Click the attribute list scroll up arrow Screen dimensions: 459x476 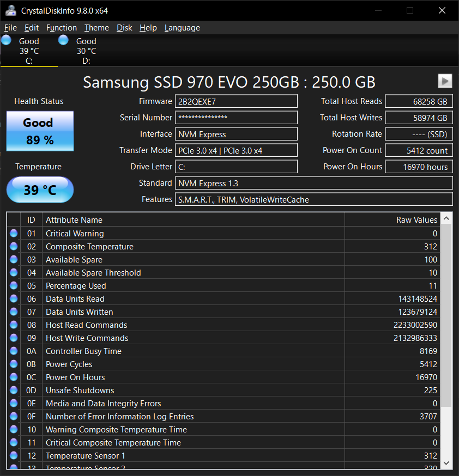[446, 218]
